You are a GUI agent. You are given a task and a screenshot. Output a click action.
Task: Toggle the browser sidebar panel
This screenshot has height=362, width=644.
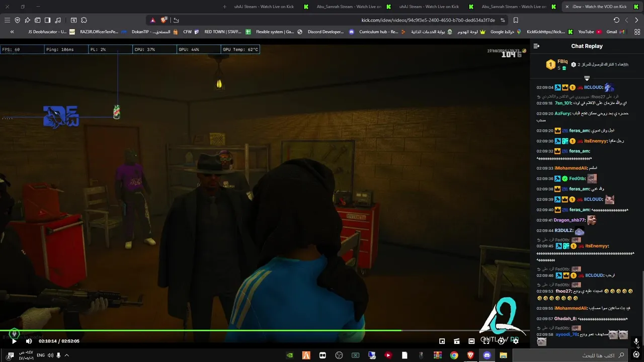47,20
